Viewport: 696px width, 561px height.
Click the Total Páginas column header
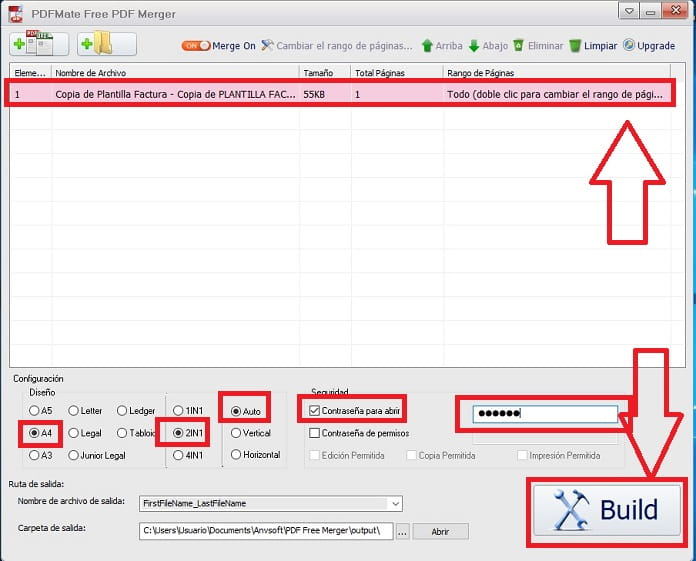point(397,73)
